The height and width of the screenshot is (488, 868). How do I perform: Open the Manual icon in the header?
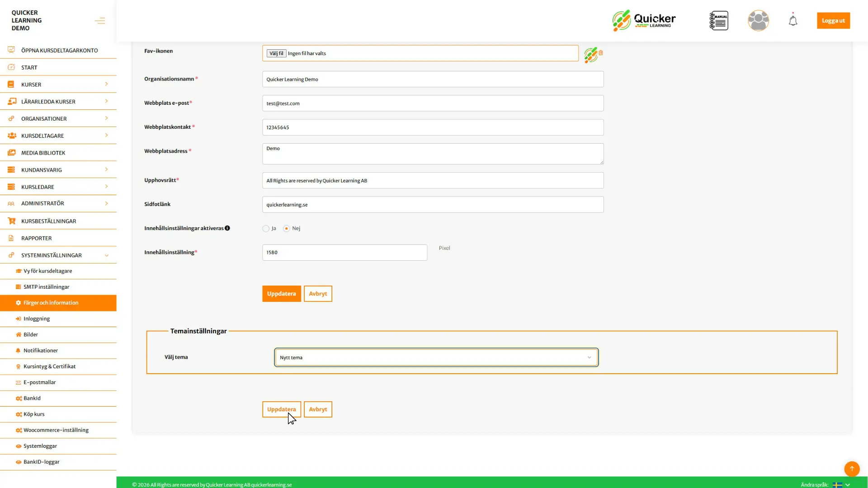719,20
